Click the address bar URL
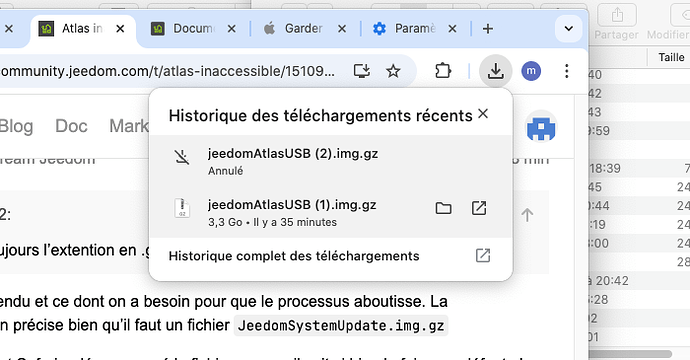This screenshot has width=690, height=360. [168, 71]
